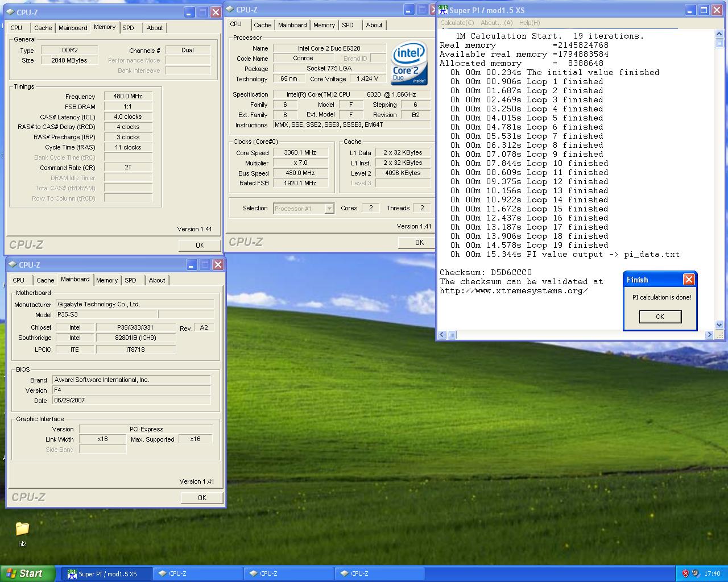Switch to CPU tab in Mainboard window
This screenshot has width=728, height=582.
(x=19, y=280)
